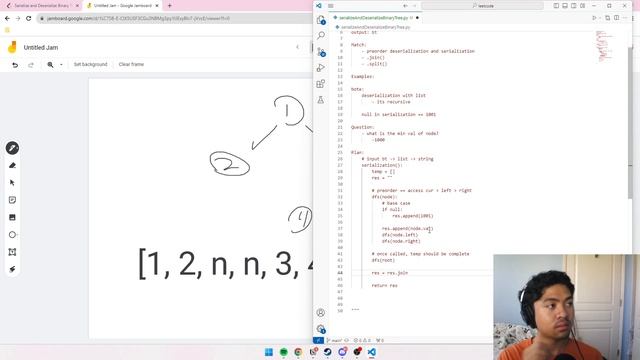Open the zoom level dropdown arrow
This screenshot has width=640, height=360.
click(x=61, y=64)
